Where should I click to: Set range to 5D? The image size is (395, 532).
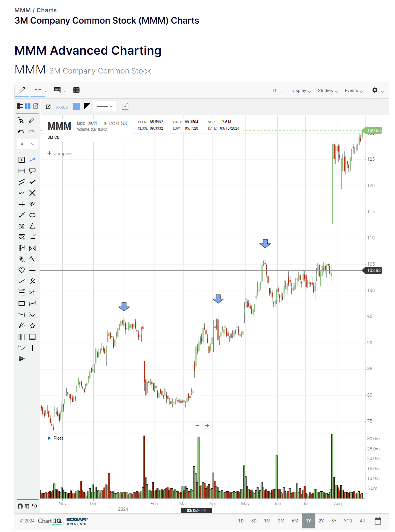tap(254, 521)
